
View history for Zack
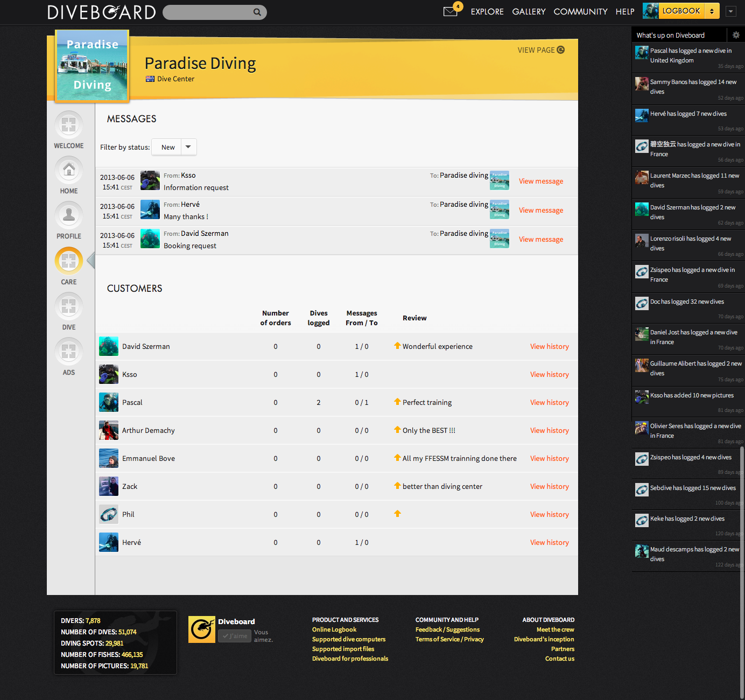point(550,486)
